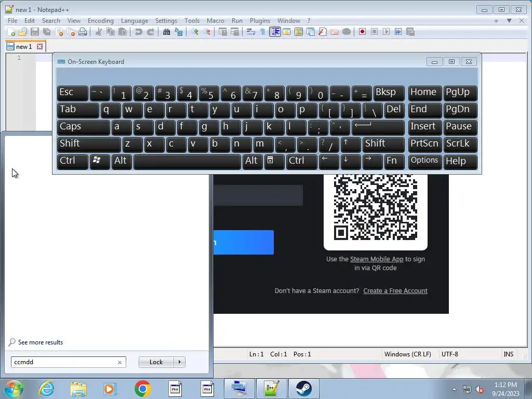Click the context menu key on keyboard

tap(274, 162)
